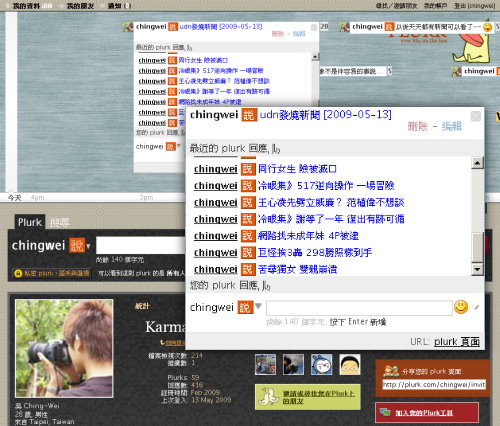Open 我的資料 in the top navigation
This screenshot has width=500, height=426.
pyautogui.click(x=26, y=6)
